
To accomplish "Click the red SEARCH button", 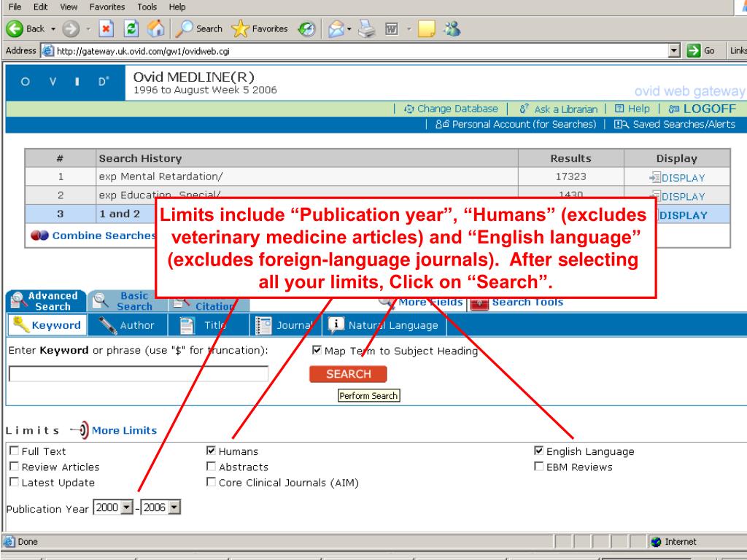I will tap(348, 374).
